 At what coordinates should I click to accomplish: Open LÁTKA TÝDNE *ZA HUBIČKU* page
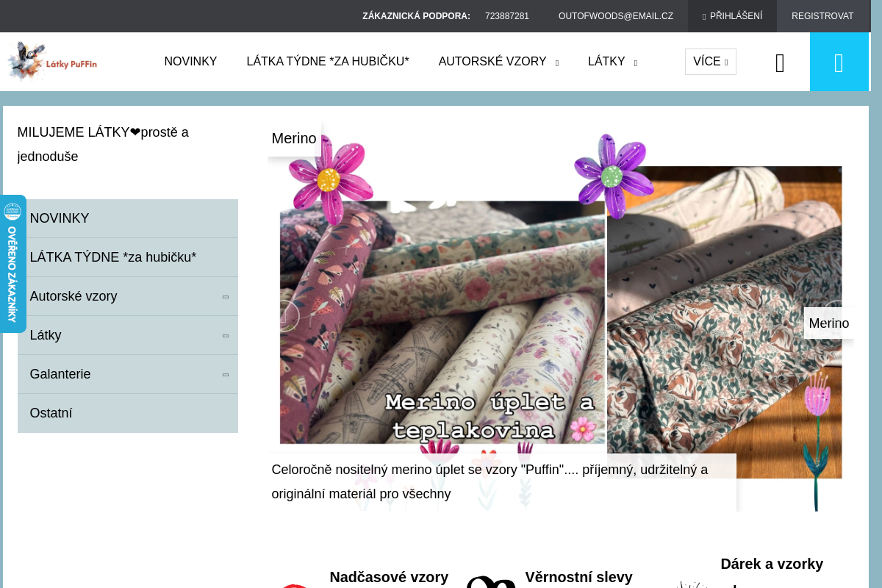(328, 62)
